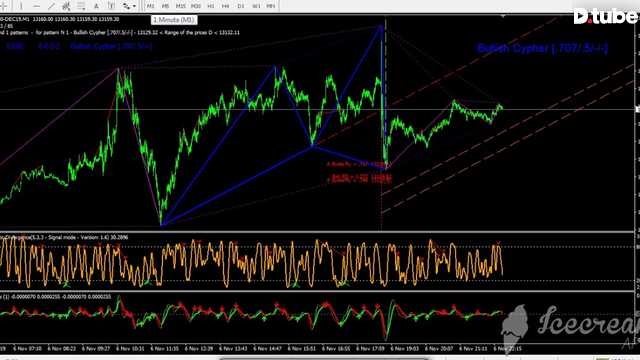Switch chart to H1 timeframe
Screen dimensions: 640x360
[x=211, y=6]
